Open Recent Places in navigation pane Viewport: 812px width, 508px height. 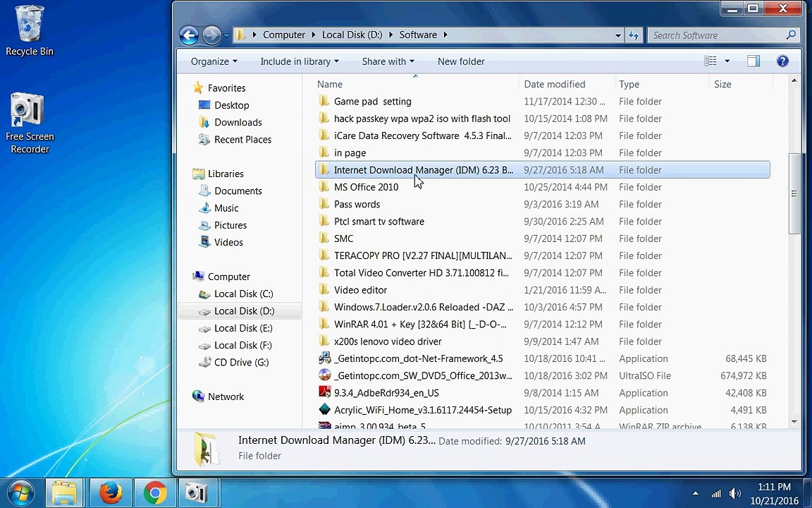coord(242,140)
